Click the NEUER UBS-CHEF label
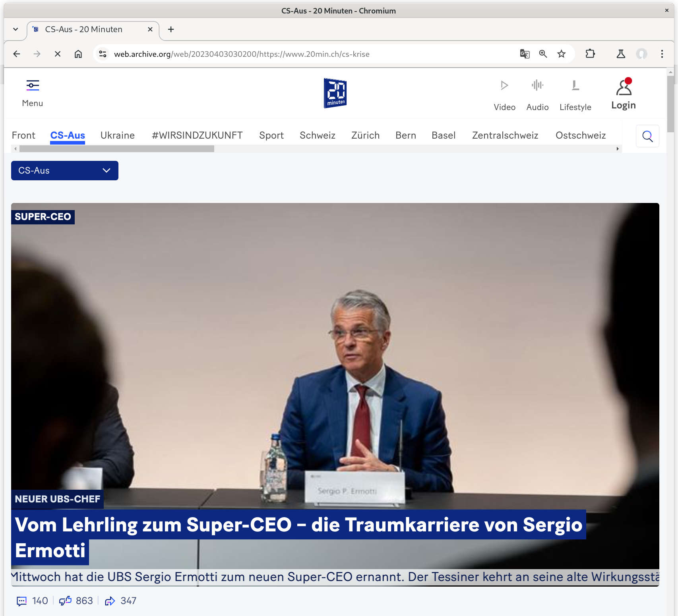 point(57,499)
